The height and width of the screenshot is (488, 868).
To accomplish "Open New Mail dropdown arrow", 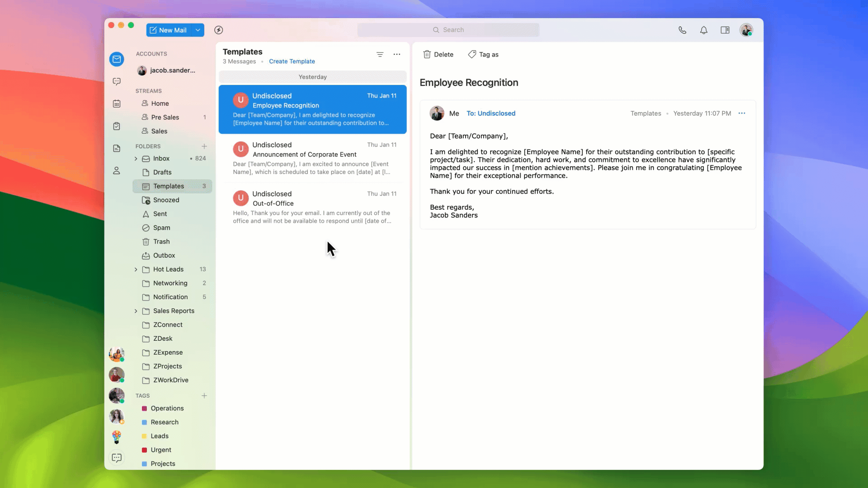I will tap(198, 30).
